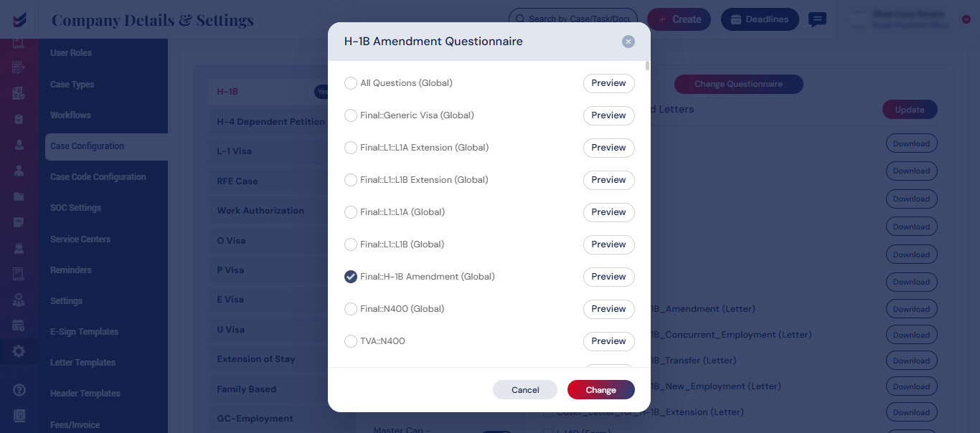Click the calendar icon on Deadlines button
Screen dimensions: 980x433
coord(736,19)
